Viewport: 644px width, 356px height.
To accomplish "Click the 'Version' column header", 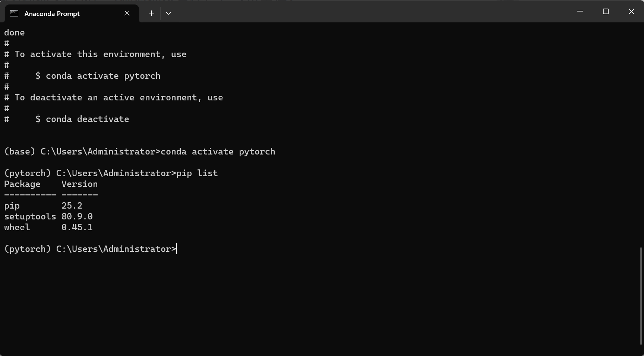I will [80, 184].
